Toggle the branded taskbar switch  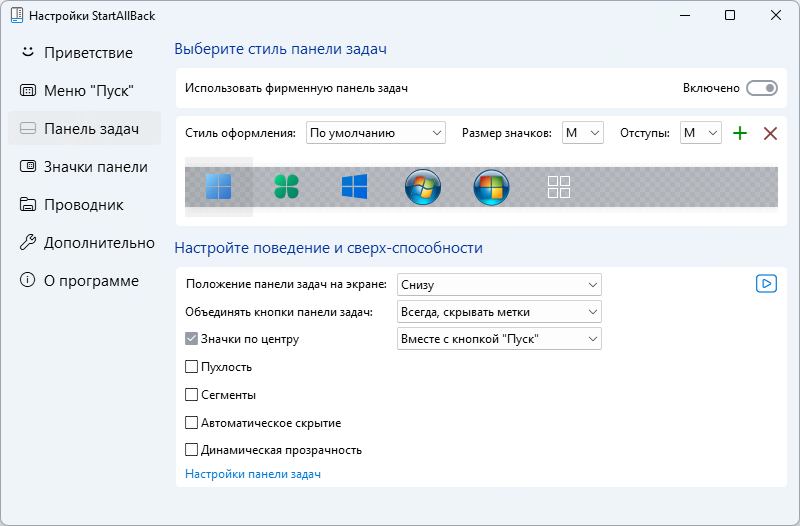click(x=762, y=88)
